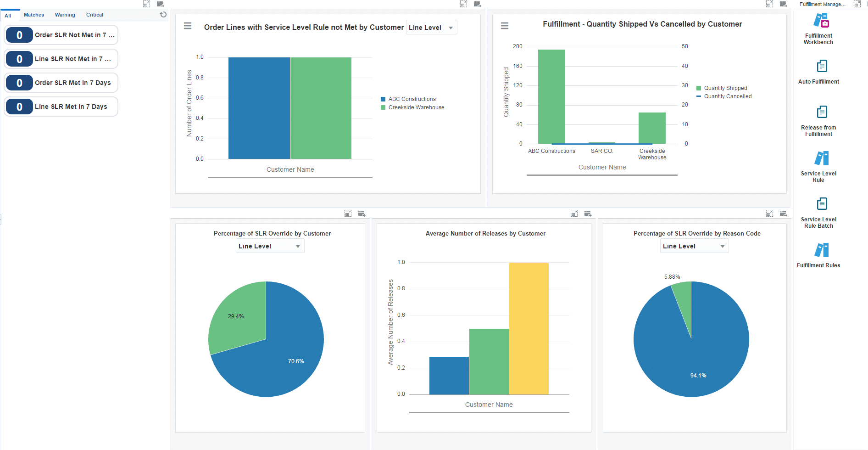
Task: Click the Line SLR Met in 7 Days tile
Action: coord(61,107)
